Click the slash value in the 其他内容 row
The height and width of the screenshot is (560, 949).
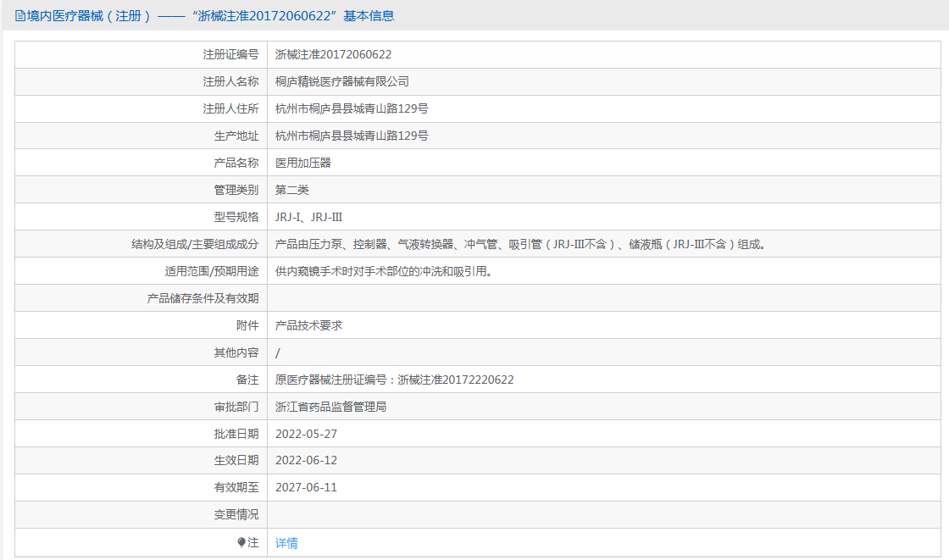278,353
